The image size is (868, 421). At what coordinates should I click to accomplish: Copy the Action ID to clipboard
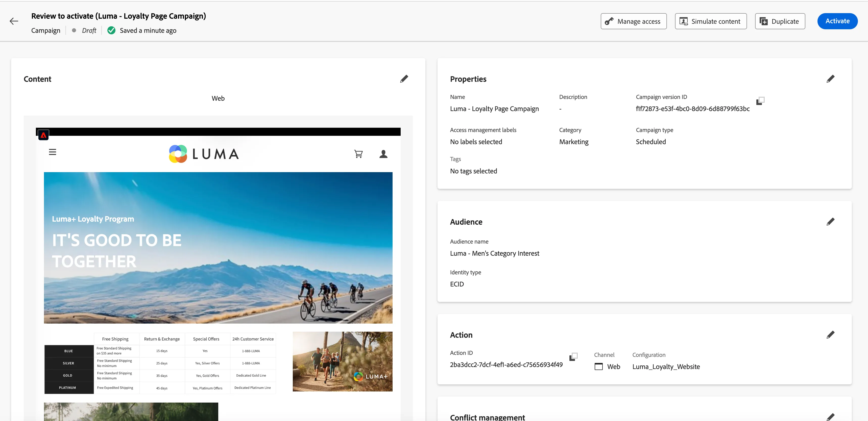click(x=573, y=357)
